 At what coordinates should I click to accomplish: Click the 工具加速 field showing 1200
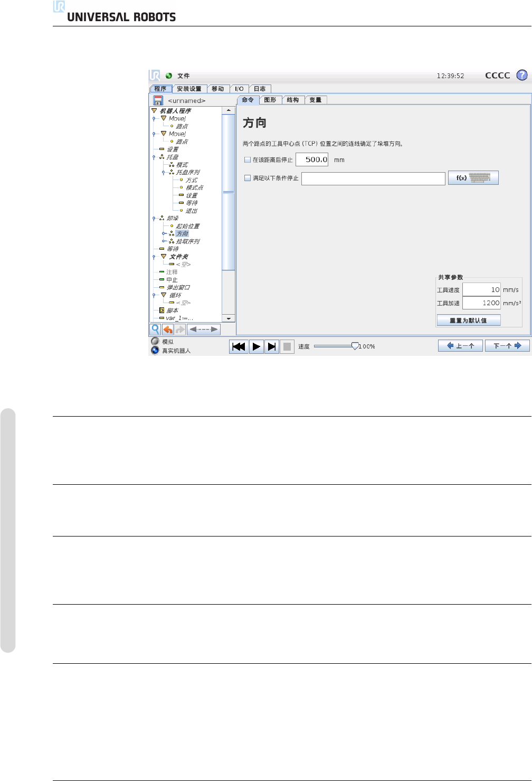pos(481,303)
